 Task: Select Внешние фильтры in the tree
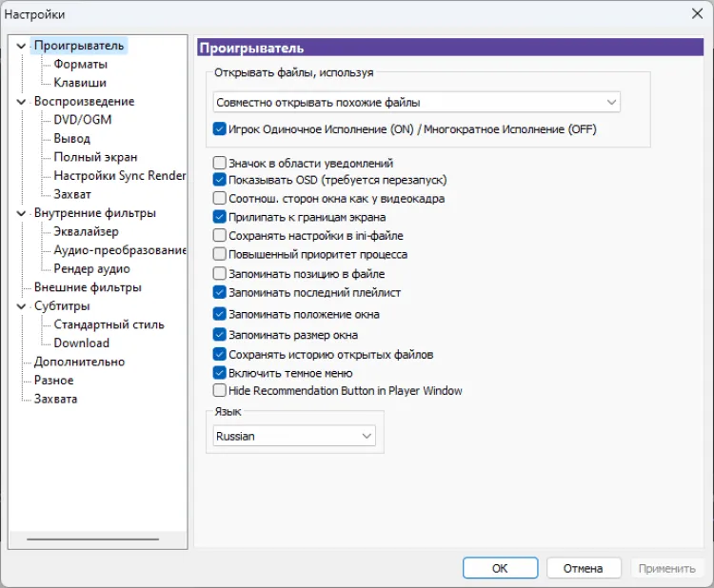tap(88, 287)
